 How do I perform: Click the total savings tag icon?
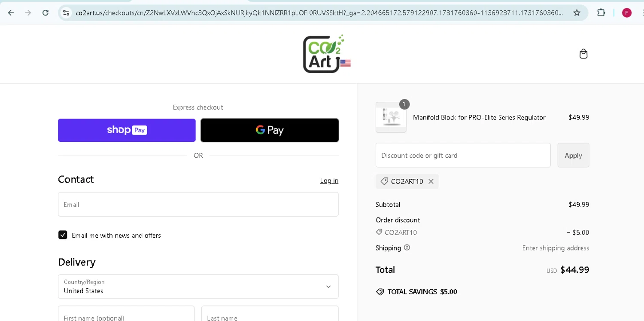380,292
